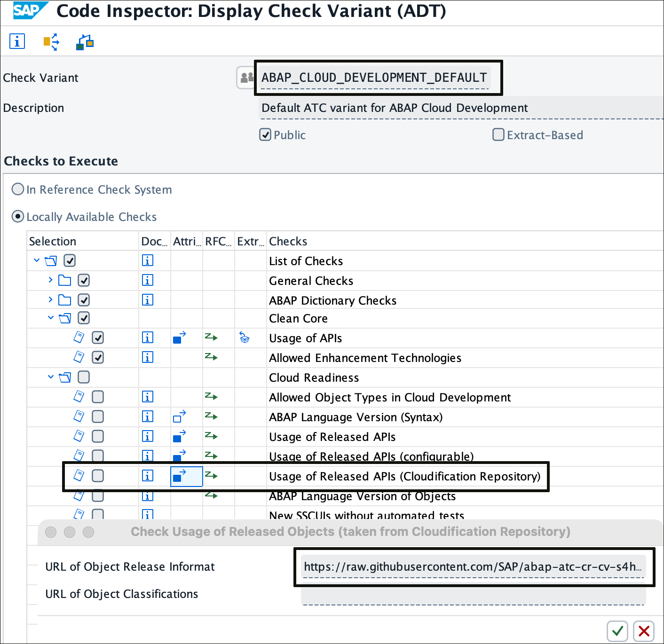Image resolution: width=664 pixels, height=644 pixels.
Task: Click the RFC arrow icon for Usage of Released APIs (Cloudification Repository)
Action: (x=211, y=475)
